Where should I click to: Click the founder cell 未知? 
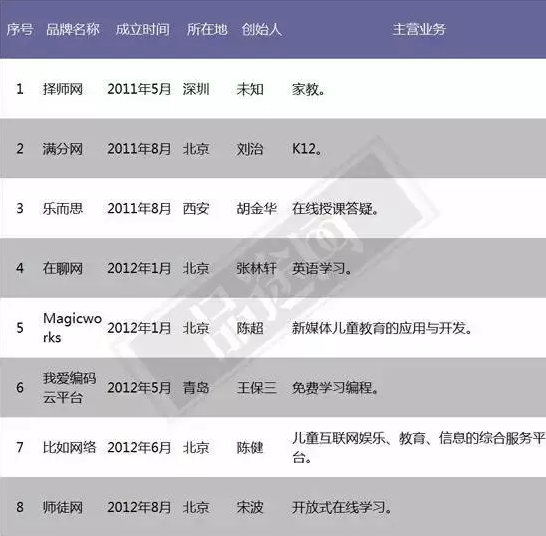250,89
